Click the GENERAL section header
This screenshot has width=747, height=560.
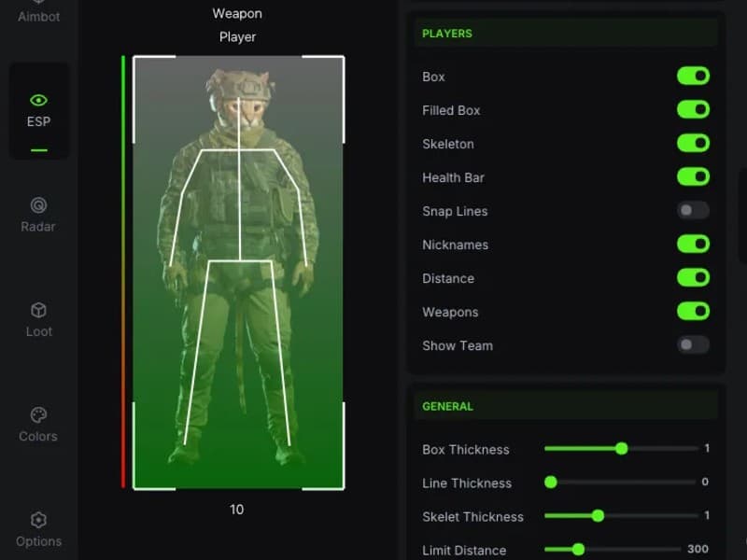click(566, 406)
